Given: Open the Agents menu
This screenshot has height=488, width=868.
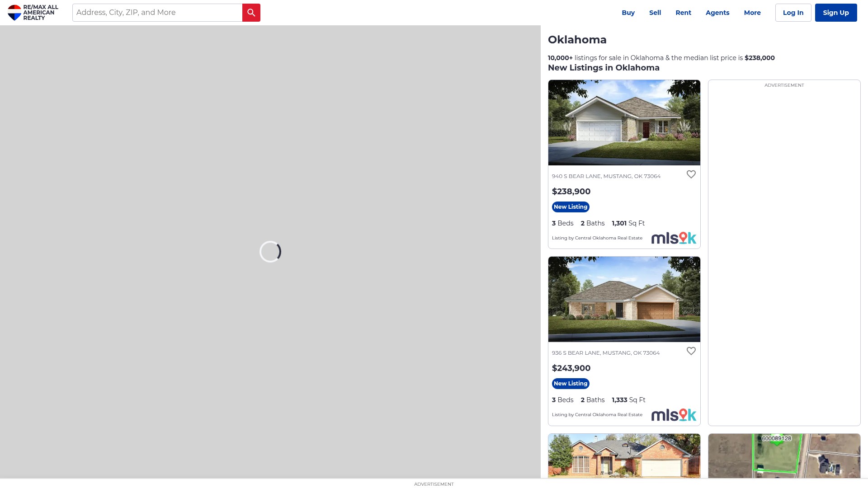Looking at the screenshot, I should point(717,13).
